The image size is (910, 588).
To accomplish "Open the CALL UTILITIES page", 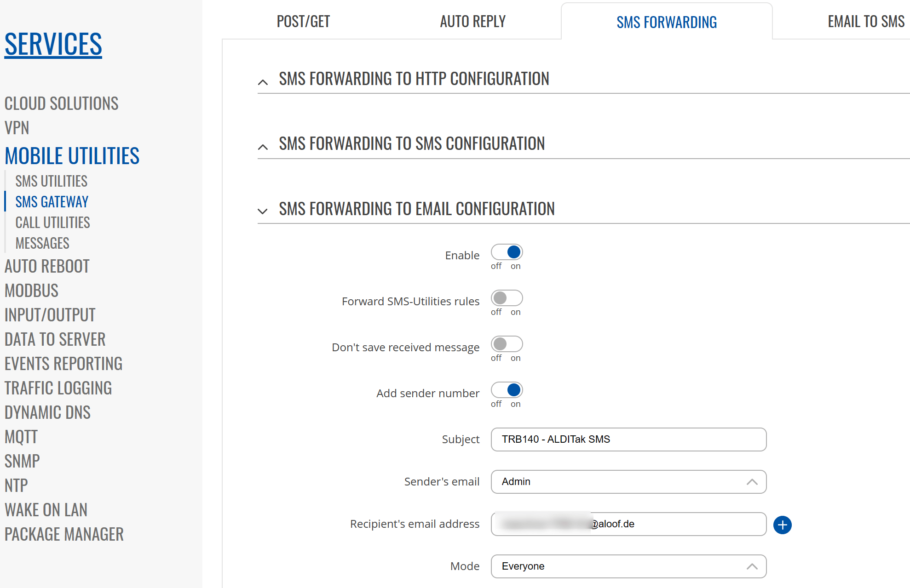I will (52, 223).
